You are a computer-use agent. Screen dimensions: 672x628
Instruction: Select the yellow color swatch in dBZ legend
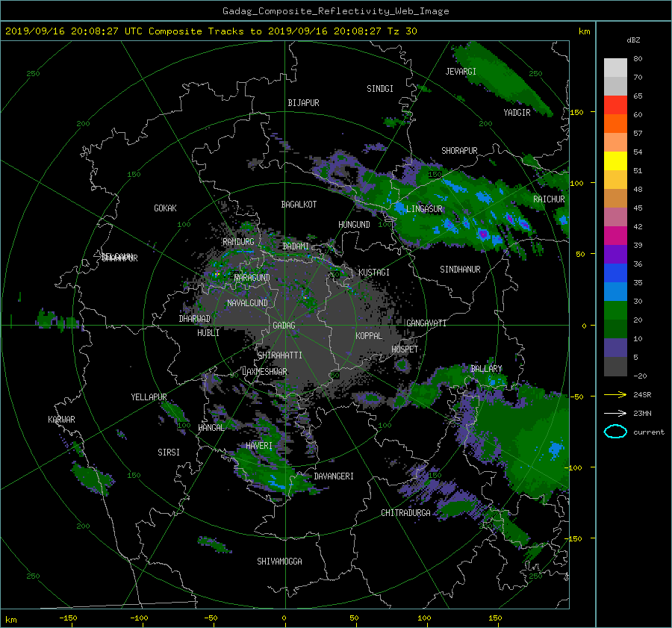pyautogui.click(x=615, y=161)
